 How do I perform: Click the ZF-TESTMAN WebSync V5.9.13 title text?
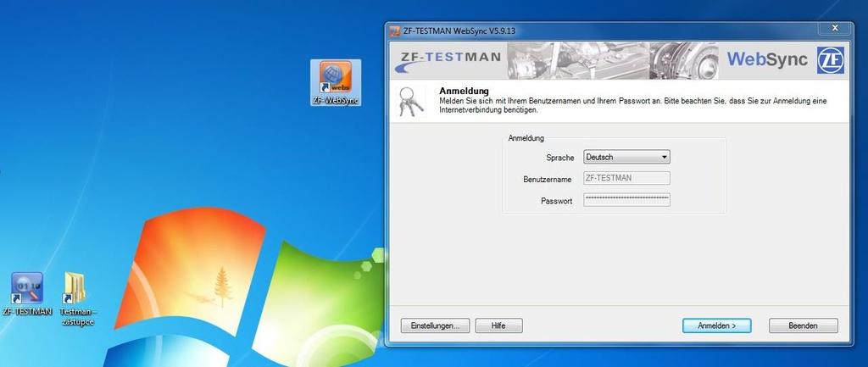(459, 31)
